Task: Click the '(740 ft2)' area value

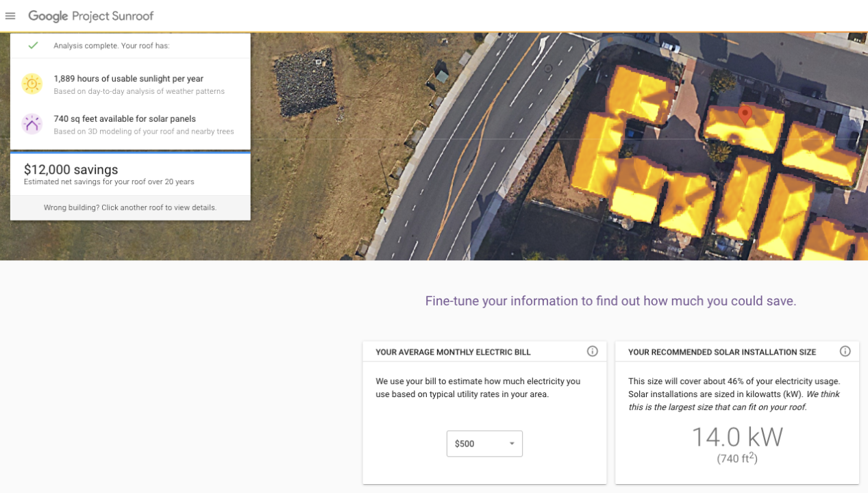Action: click(x=737, y=458)
